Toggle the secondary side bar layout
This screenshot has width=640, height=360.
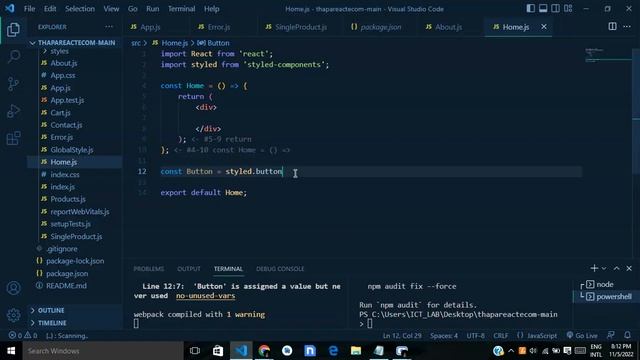[x=556, y=8]
